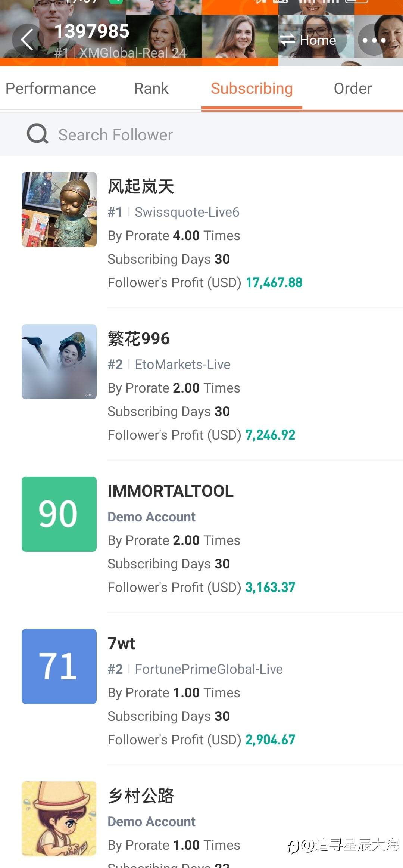Viewport: 403px width, 868px height.
Task: Open follower name 繁花996
Action: point(139,339)
